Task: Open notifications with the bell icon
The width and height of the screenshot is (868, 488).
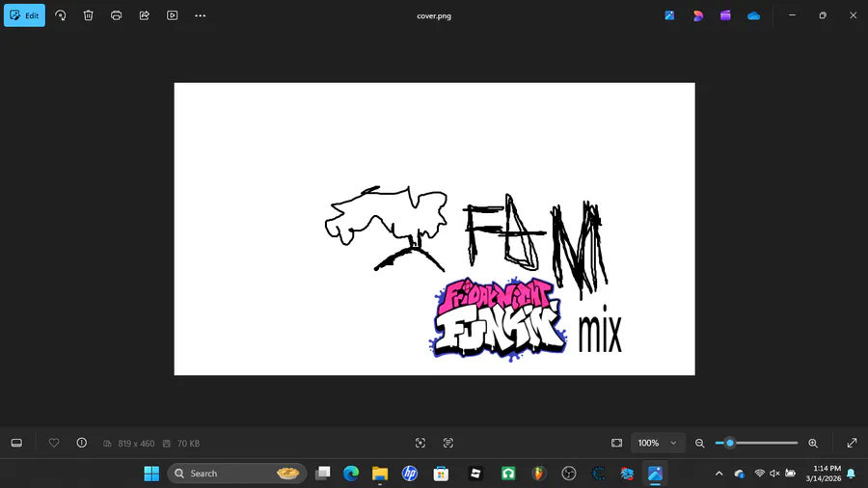Action: (852, 474)
